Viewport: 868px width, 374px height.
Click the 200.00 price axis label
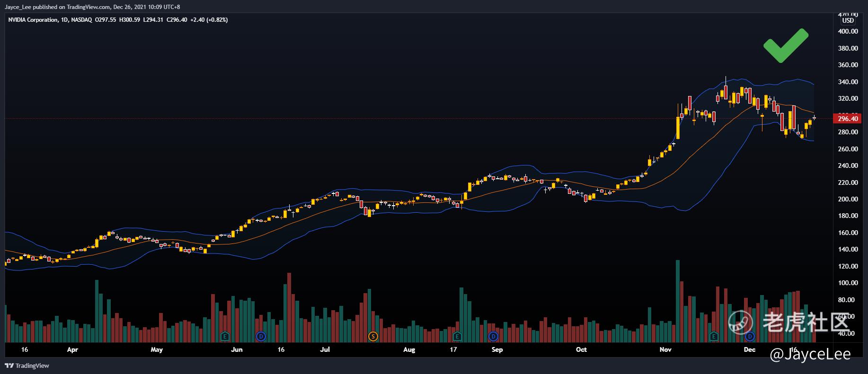tap(848, 199)
